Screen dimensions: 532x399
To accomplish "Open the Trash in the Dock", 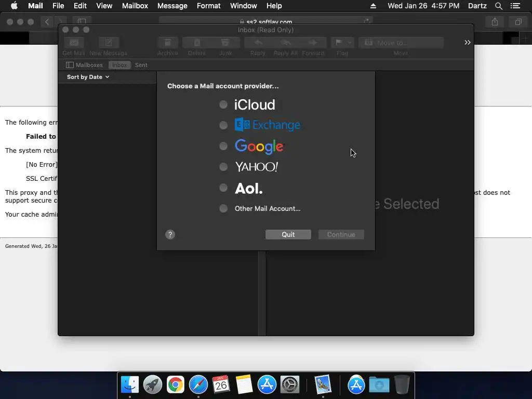I will point(402,385).
